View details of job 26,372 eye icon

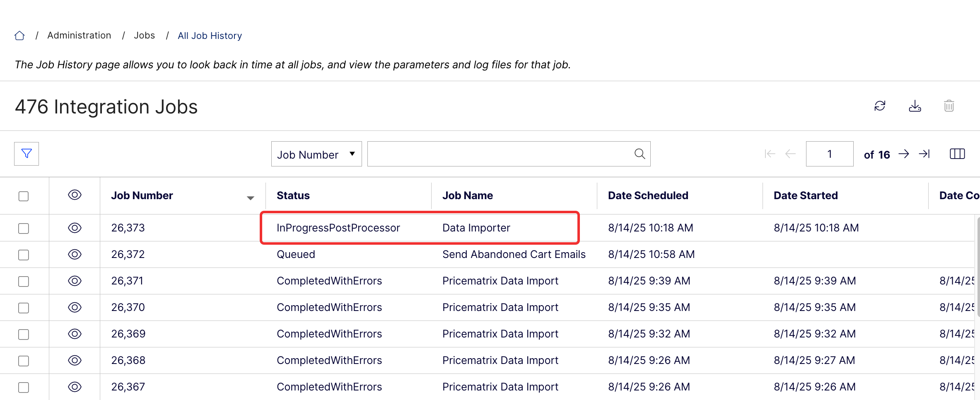click(x=75, y=254)
